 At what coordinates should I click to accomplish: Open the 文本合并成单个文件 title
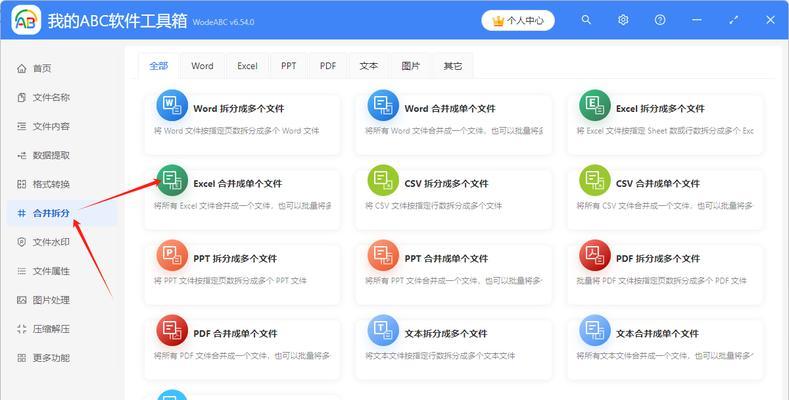click(657, 334)
